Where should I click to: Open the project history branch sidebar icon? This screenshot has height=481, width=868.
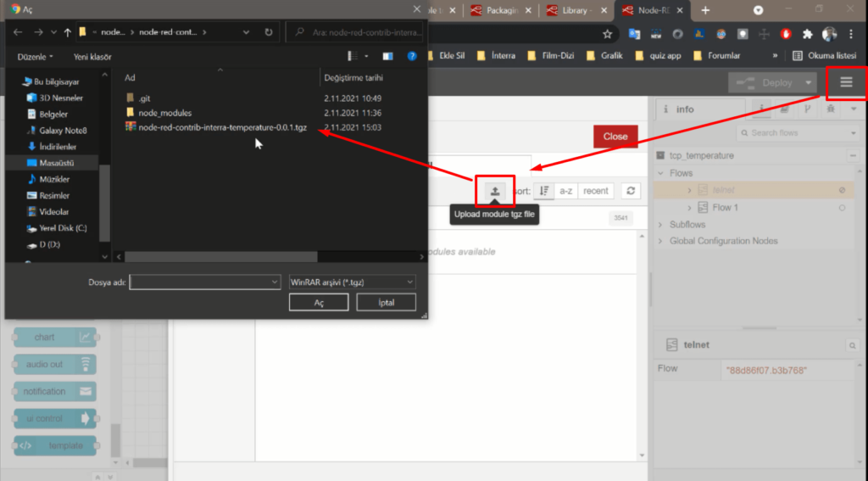(808, 109)
